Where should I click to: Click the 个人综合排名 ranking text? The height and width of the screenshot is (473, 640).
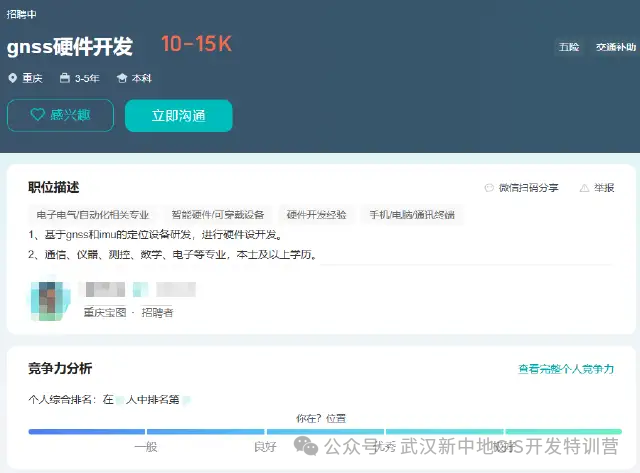109,400
